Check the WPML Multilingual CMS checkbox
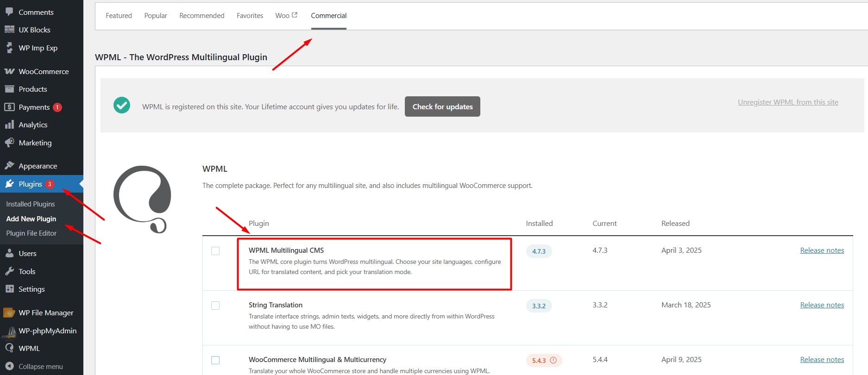868x375 pixels. pyautogui.click(x=215, y=251)
